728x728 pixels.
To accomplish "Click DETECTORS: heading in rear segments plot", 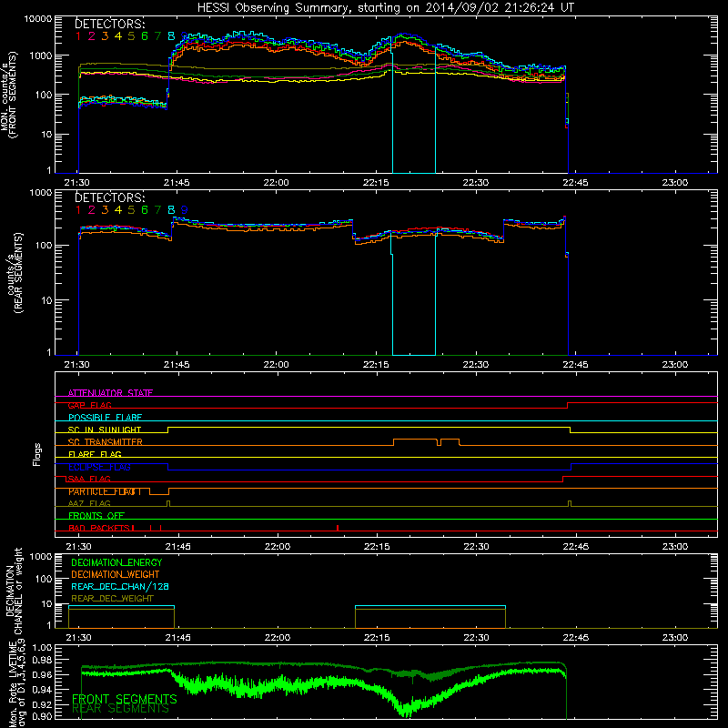I will (109, 197).
